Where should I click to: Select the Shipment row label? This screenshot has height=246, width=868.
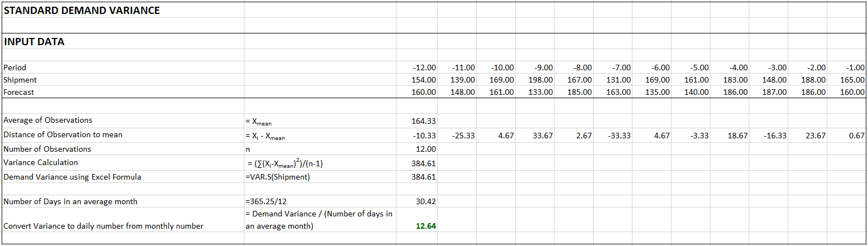(20, 80)
